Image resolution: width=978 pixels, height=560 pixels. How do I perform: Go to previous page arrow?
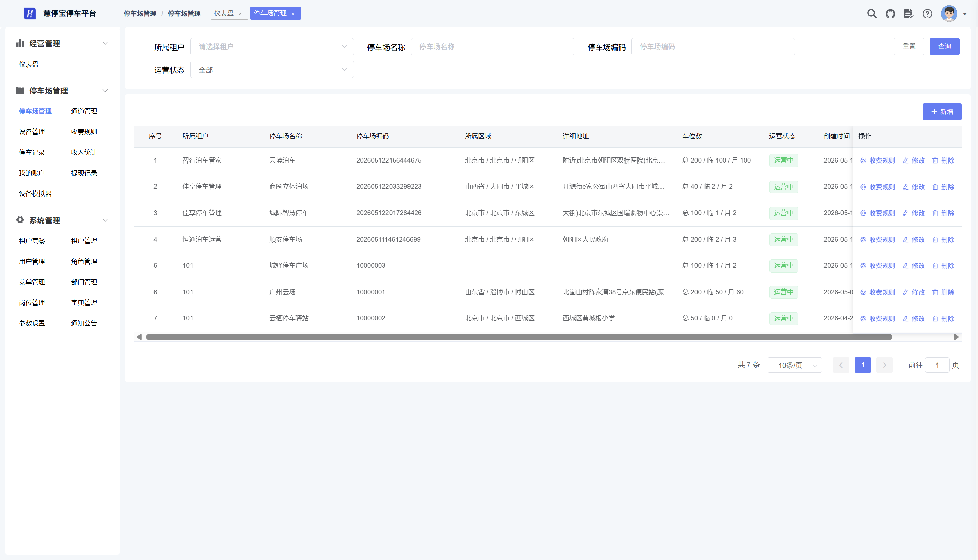coord(841,365)
